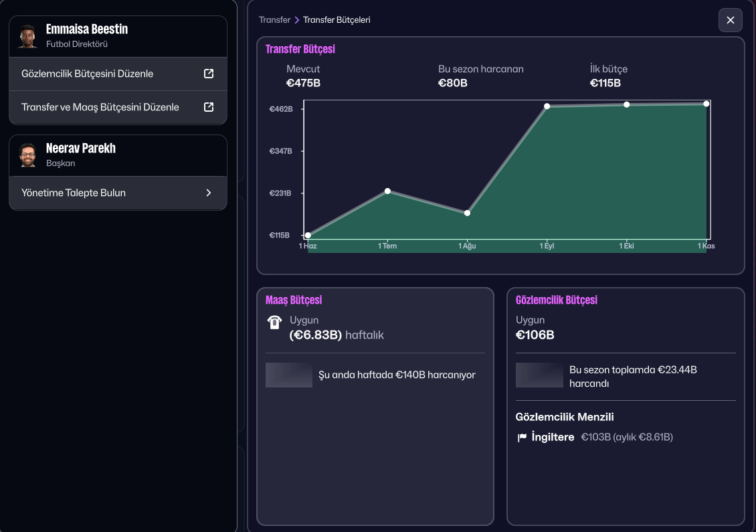Click the Emmaisa Beestin name
Image resolution: width=756 pixels, height=532 pixels.
click(87, 29)
